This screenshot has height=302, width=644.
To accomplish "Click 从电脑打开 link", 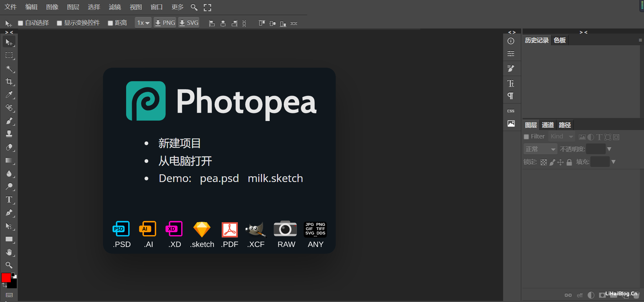I will pos(185,161).
